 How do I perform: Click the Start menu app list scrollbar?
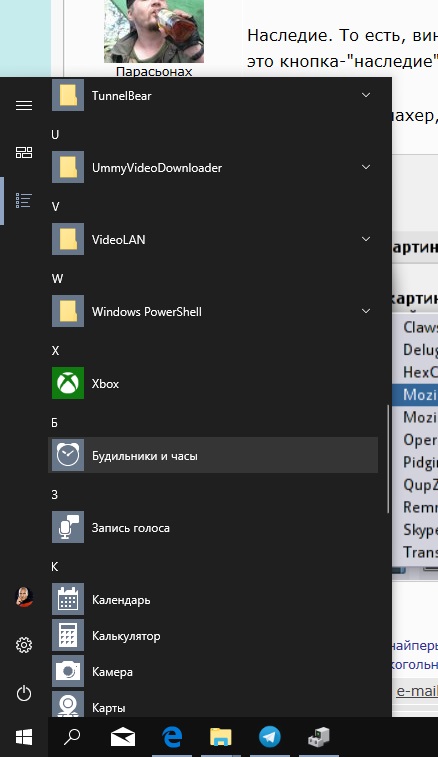click(x=388, y=459)
